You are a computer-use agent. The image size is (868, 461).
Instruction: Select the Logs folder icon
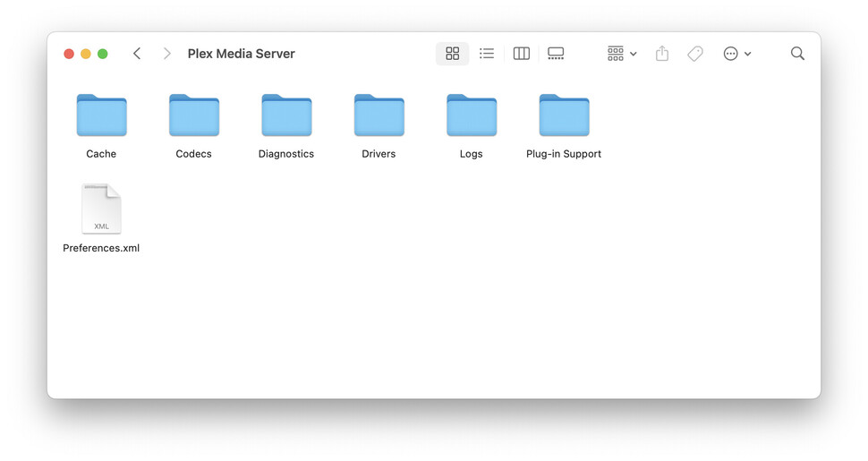coord(471,115)
